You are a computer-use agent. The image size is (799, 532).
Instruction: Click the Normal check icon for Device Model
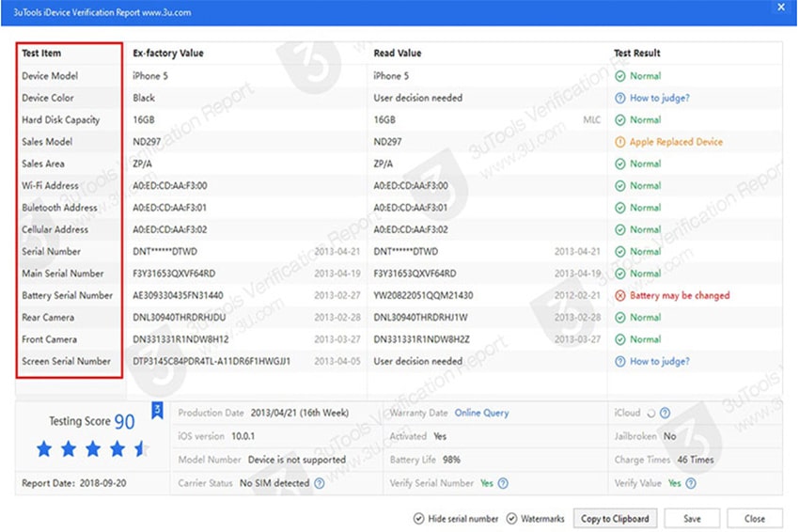619,76
